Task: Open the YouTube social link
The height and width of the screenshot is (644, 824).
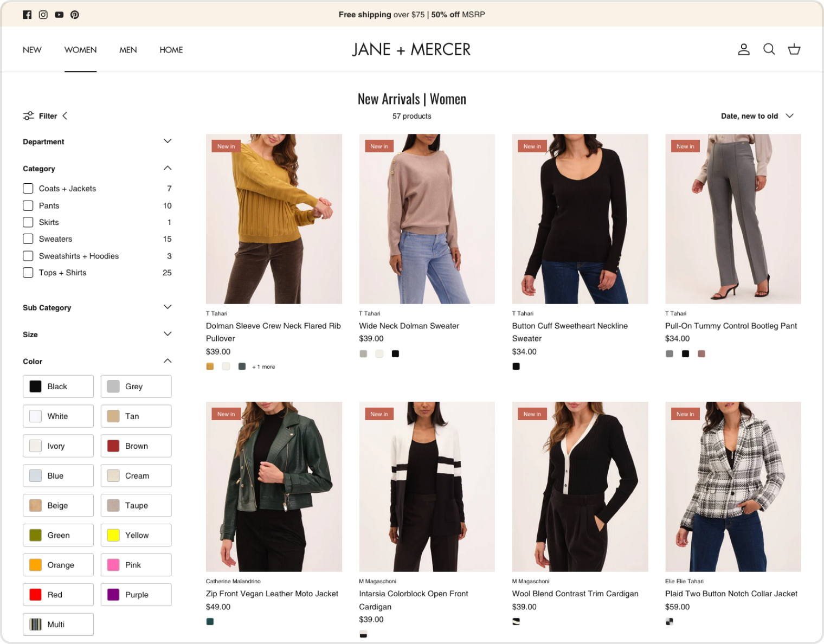Action: point(59,15)
